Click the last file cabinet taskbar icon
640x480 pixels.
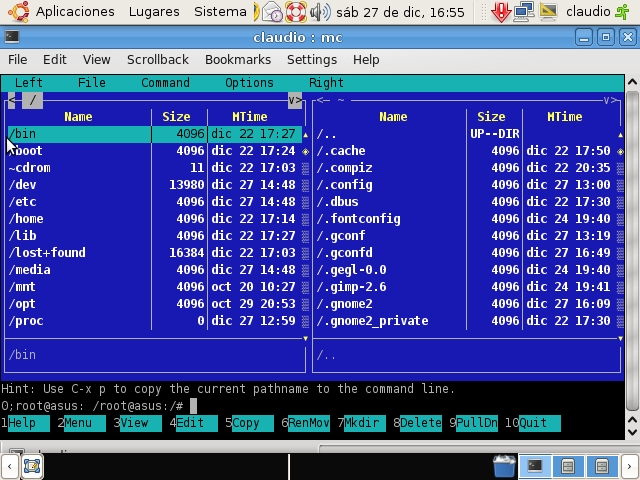(602, 466)
